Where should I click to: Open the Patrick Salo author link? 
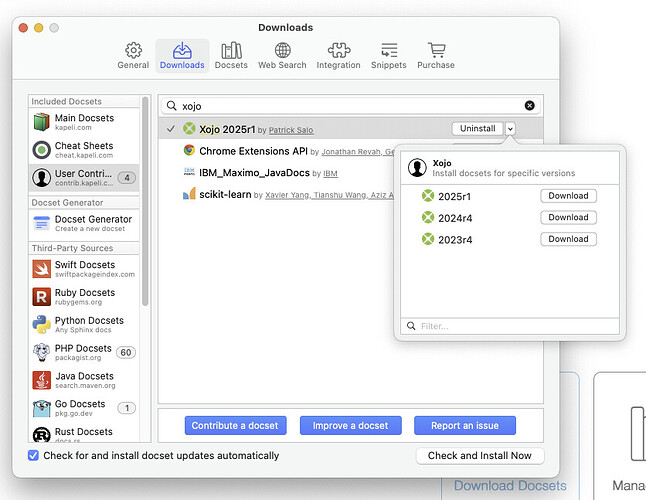[x=291, y=130]
